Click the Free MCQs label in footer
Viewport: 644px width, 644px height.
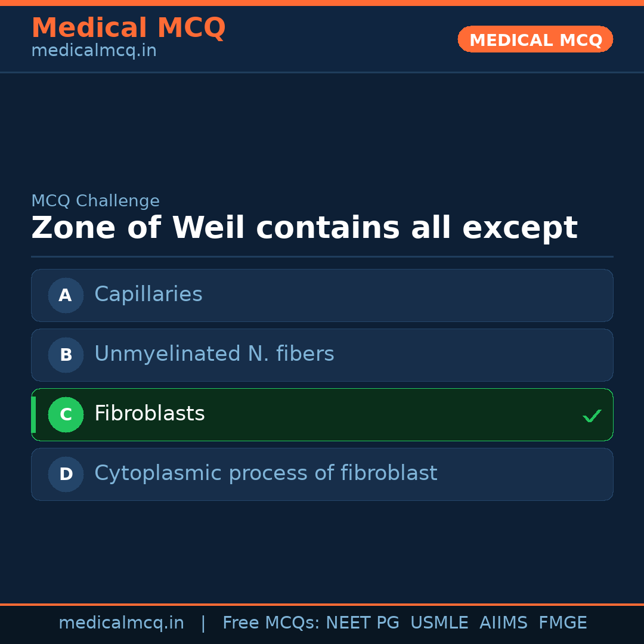[271, 623]
